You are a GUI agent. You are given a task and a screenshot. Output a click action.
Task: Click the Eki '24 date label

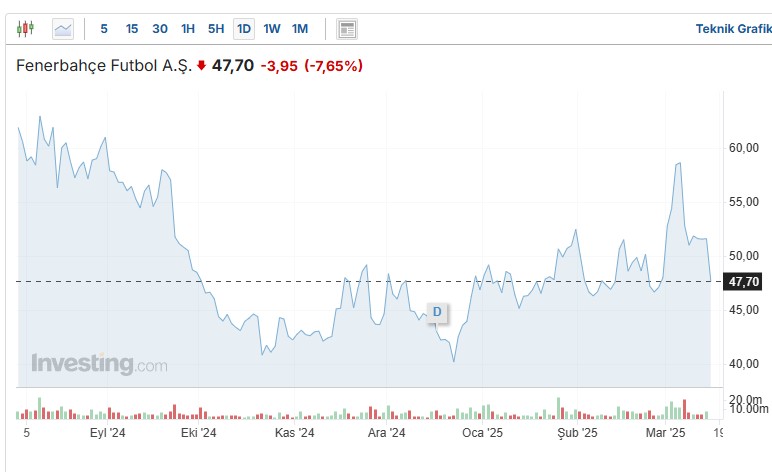198,433
